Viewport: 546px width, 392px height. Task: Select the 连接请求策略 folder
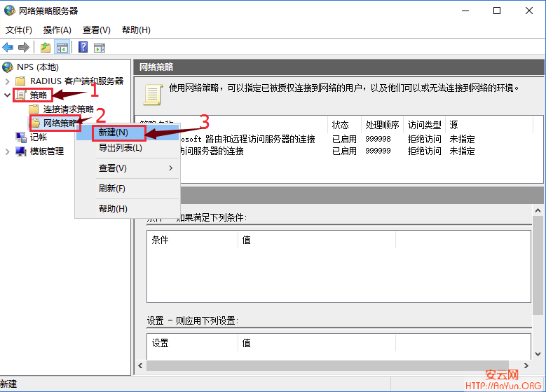click(x=68, y=109)
